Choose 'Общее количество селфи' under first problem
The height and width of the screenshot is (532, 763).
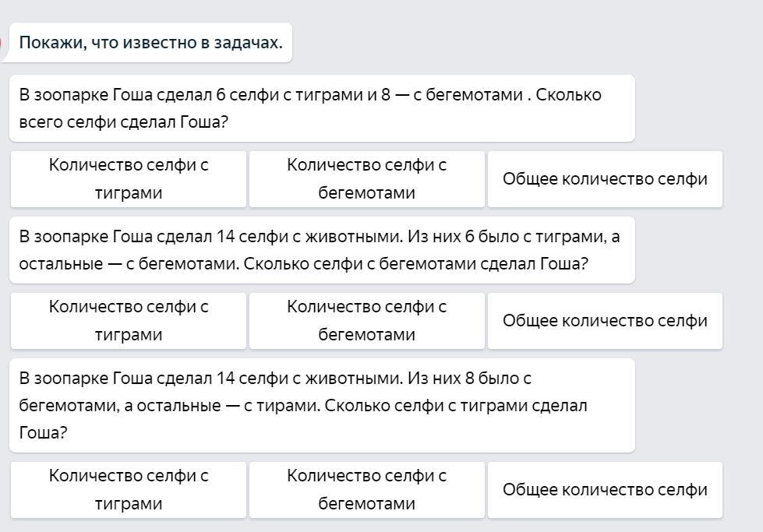(x=605, y=179)
